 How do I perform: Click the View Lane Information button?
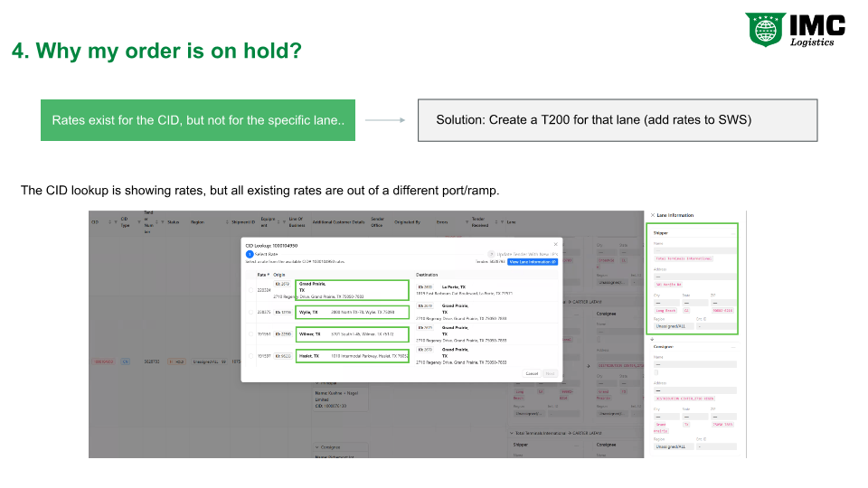533,262
